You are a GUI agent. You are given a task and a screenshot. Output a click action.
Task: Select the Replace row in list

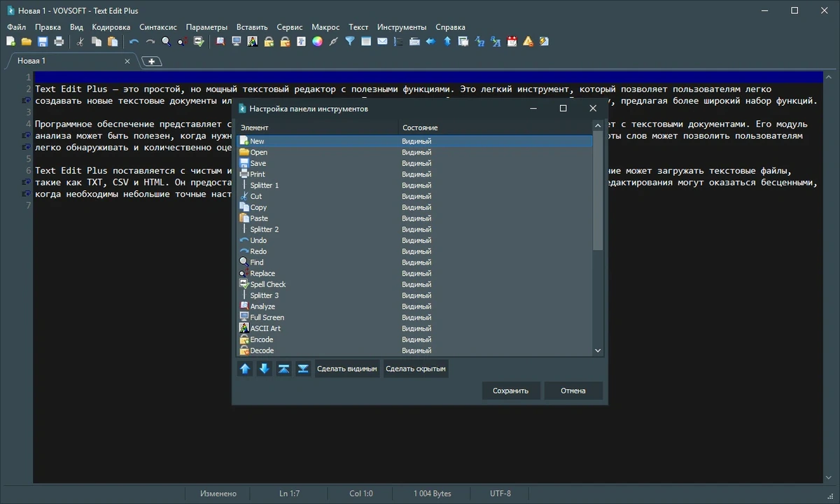coord(415,273)
